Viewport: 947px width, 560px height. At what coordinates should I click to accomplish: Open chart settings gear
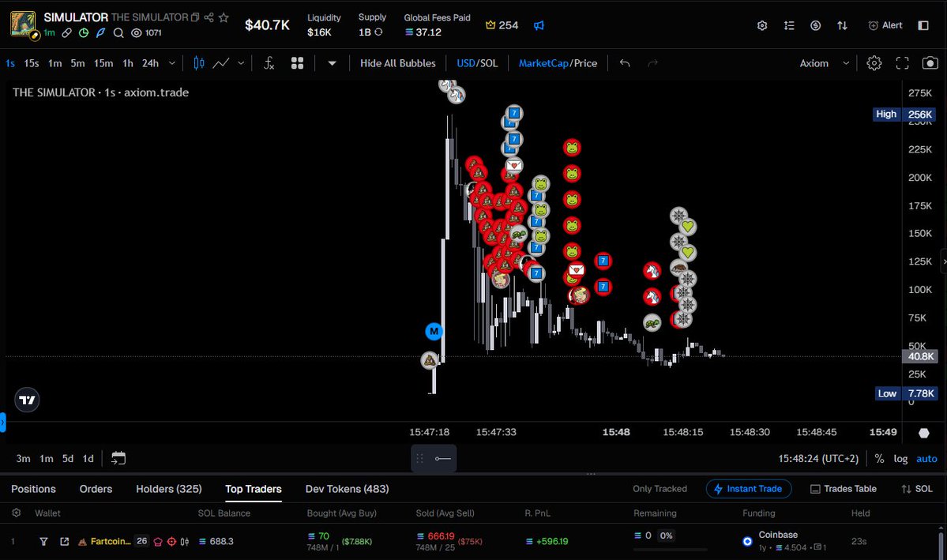874,63
